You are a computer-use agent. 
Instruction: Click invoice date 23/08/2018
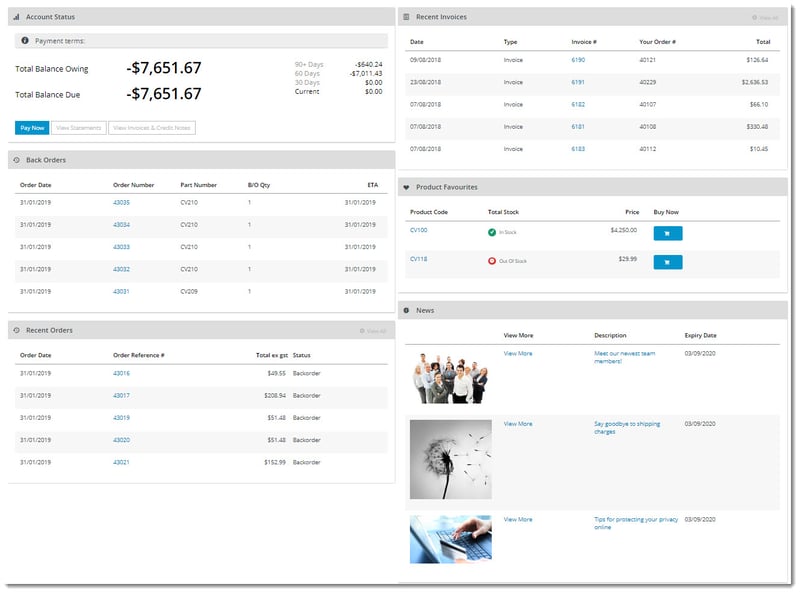click(x=425, y=82)
